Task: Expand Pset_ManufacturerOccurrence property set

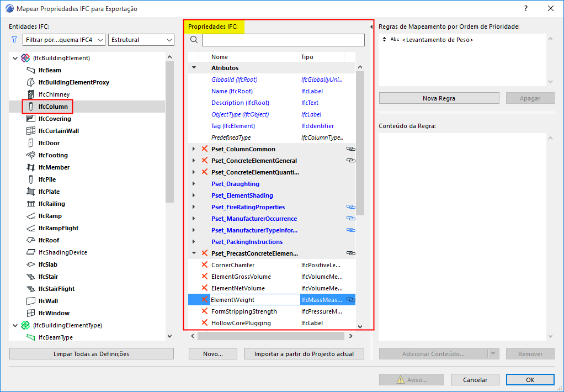Action: coord(194,219)
